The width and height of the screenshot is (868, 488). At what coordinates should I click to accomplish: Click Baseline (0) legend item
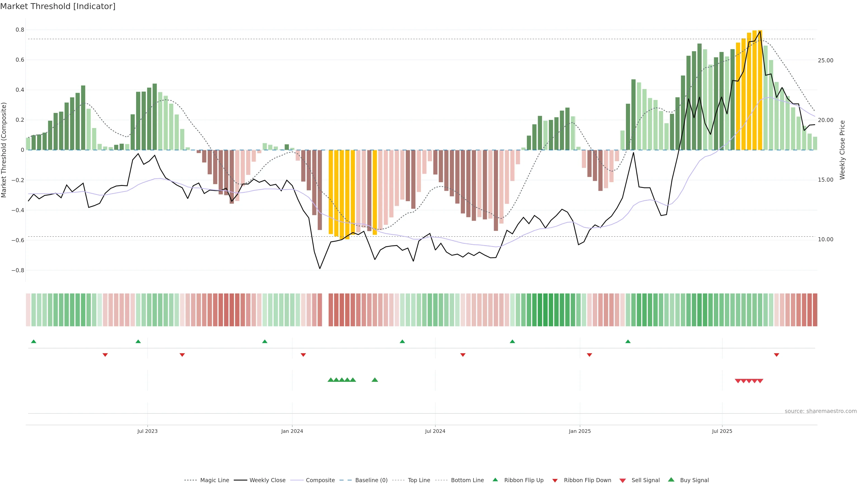click(371, 480)
